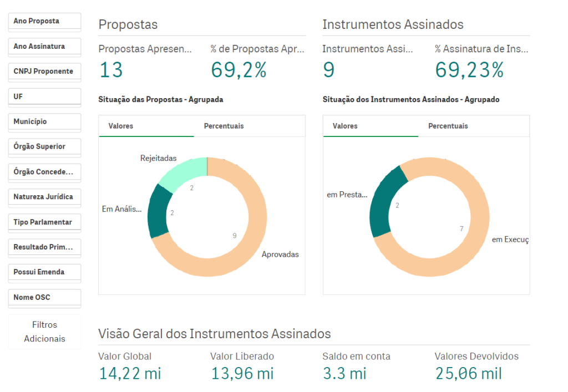The width and height of the screenshot is (568, 392).
Task: Select the dark teal Em Análise segment
Action: (x=158, y=211)
